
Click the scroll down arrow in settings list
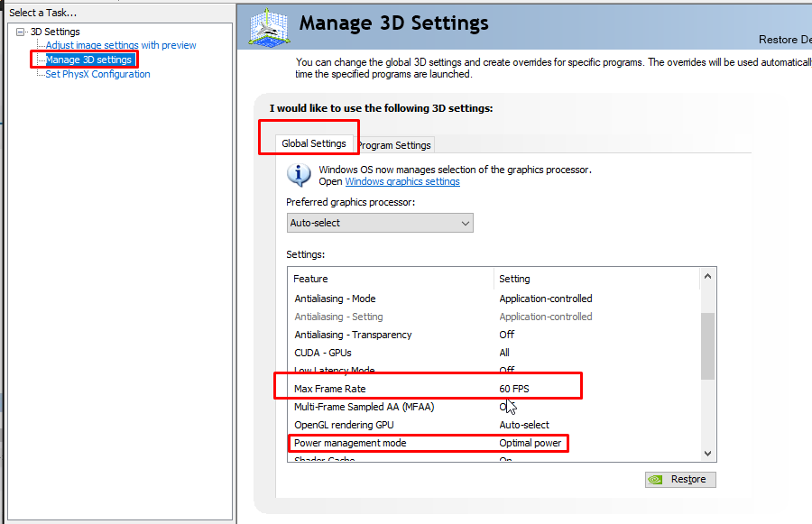708,454
